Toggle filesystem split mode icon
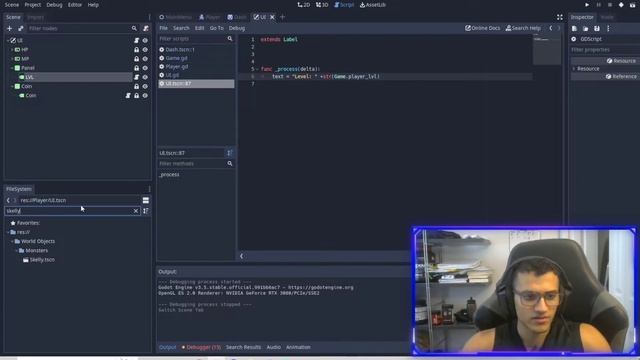 coord(146,200)
